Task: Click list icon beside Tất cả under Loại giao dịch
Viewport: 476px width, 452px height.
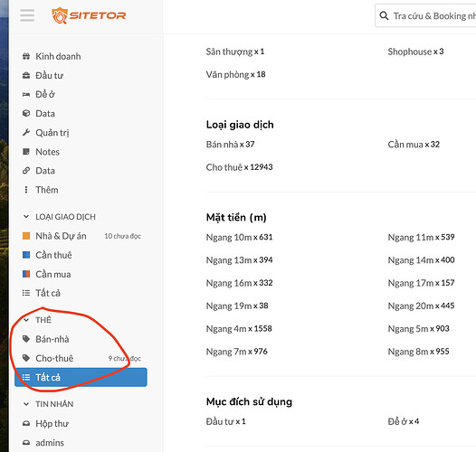Action: tap(26, 293)
